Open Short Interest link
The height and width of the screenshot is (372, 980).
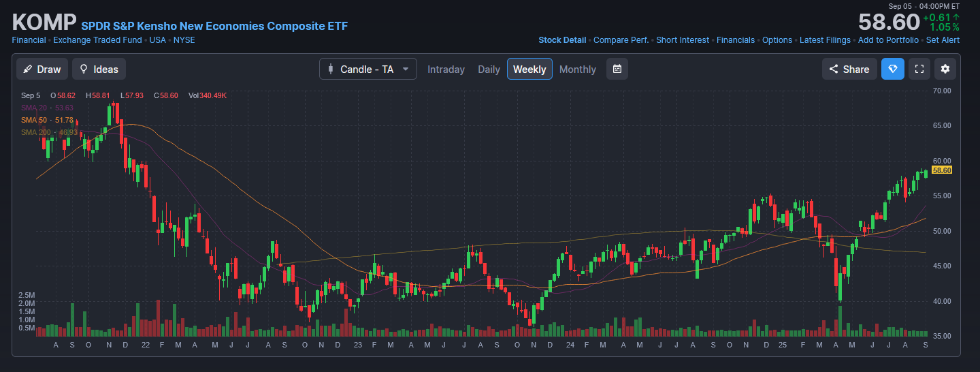tap(683, 40)
